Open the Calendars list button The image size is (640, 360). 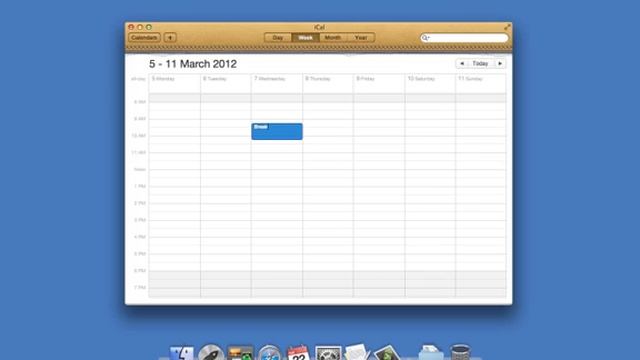(x=144, y=38)
